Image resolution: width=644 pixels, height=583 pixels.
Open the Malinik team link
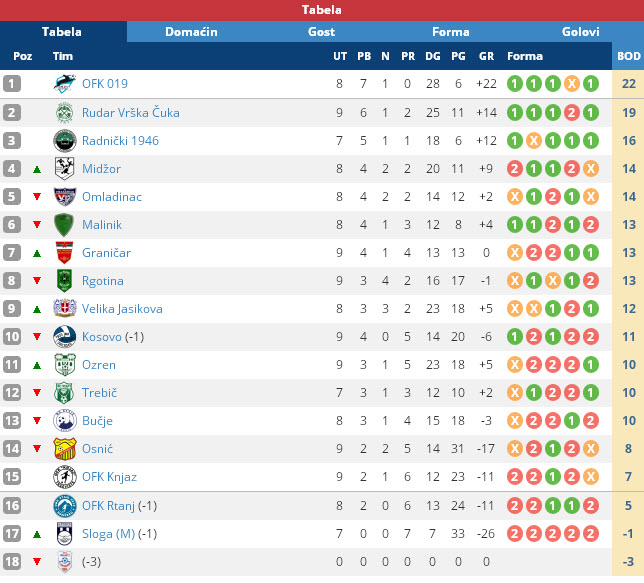click(x=102, y=225)
